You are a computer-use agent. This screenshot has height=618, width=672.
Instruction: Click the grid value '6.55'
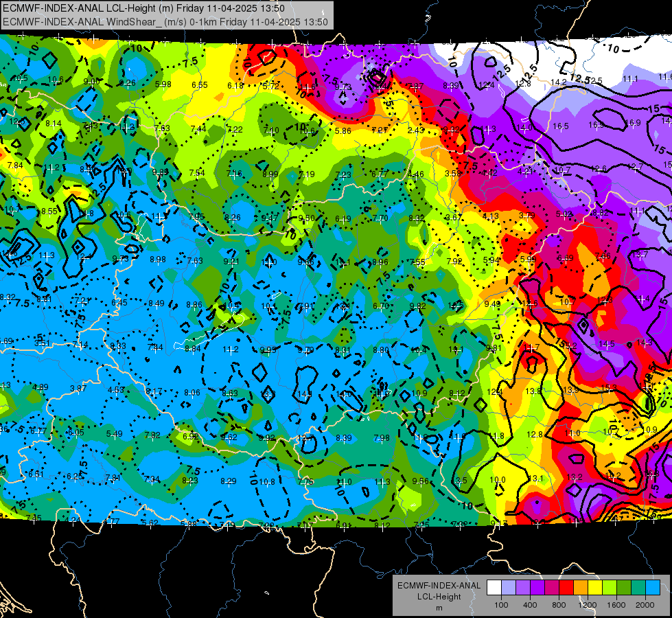pos(200,85)
